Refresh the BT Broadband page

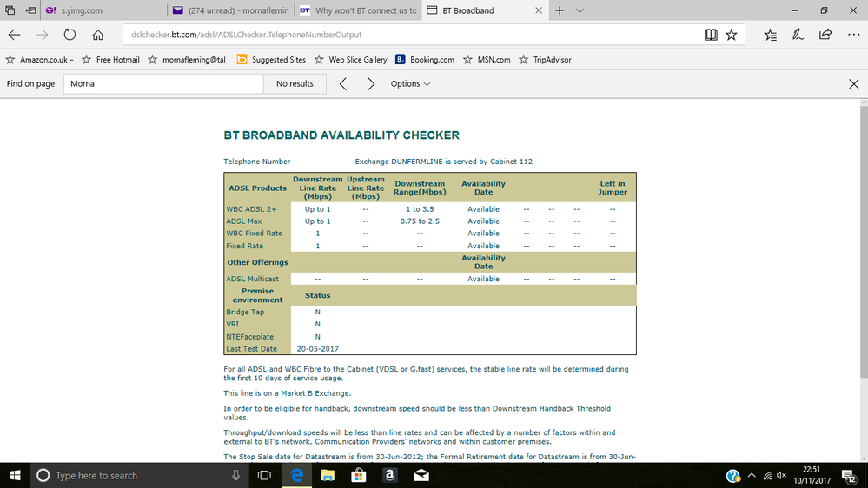click(70, 35)
